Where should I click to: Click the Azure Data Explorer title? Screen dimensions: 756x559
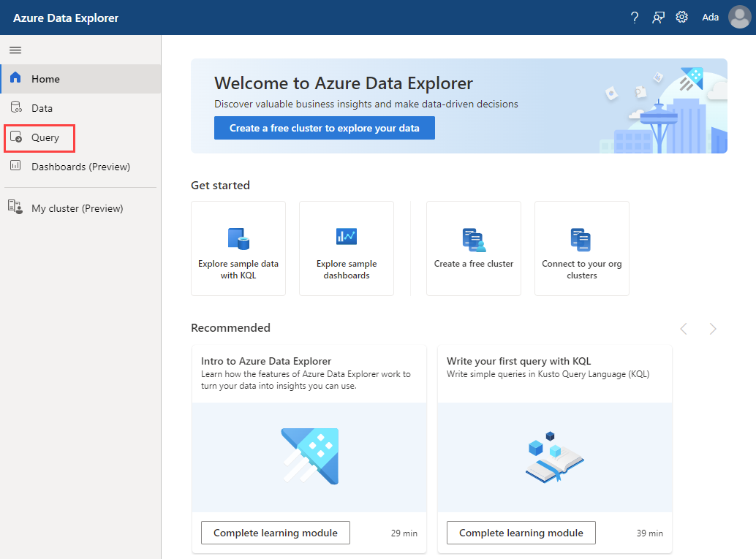66,18
